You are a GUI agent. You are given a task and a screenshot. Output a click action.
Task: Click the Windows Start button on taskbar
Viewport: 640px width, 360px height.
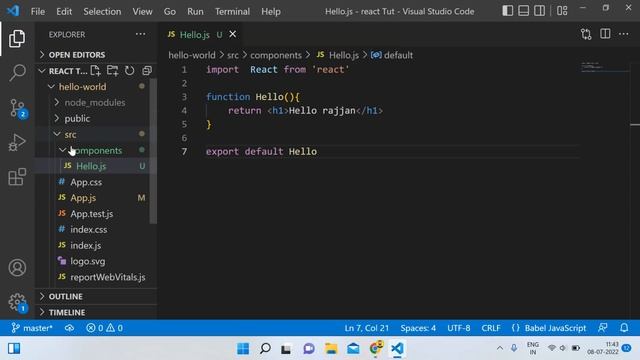243,349
